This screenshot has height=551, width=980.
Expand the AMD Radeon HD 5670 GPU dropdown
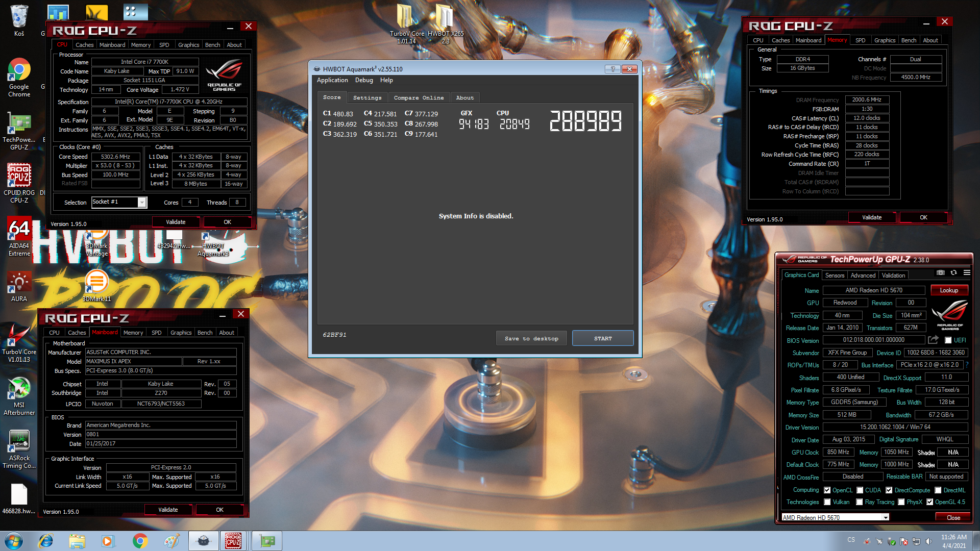click(x=886, y=517)
